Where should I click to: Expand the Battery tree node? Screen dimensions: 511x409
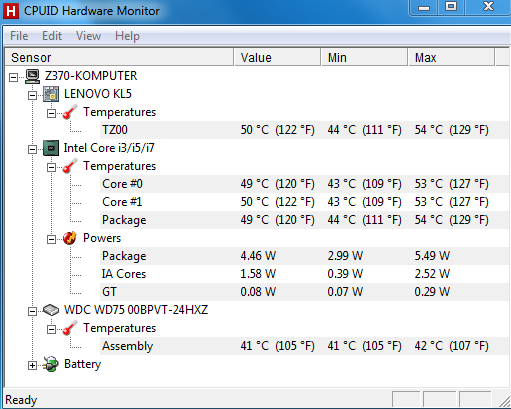click(32, 366)
